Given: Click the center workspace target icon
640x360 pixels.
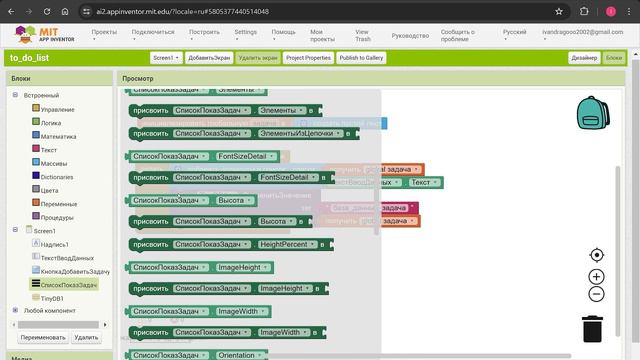Looking at the screenshot, I should pos(596,255).
